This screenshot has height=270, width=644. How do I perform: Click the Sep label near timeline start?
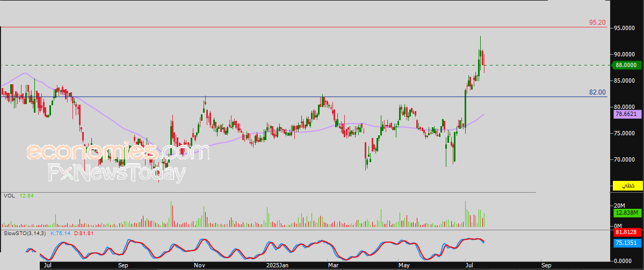point(123,266)
